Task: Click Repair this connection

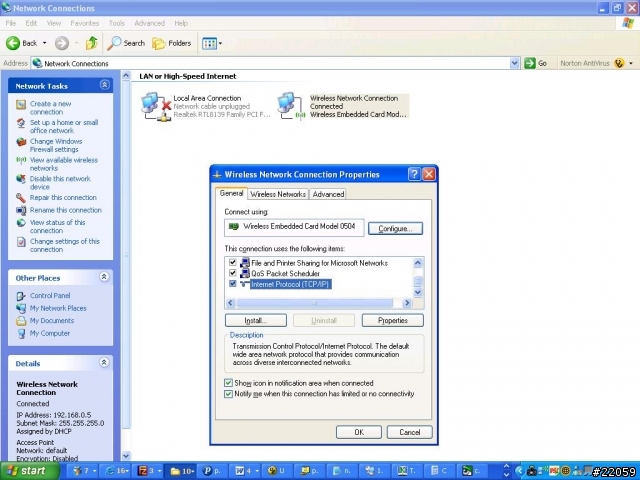Action: [63, 198]
